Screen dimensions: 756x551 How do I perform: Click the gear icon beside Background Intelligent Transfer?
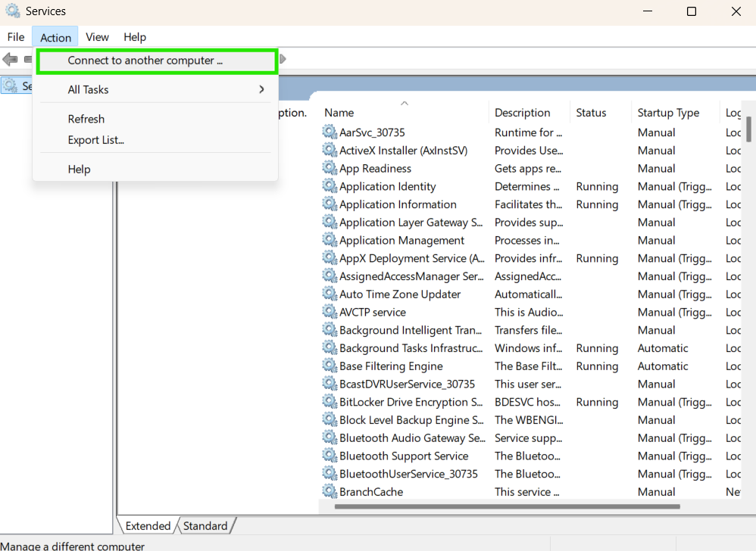coord(330,330)
